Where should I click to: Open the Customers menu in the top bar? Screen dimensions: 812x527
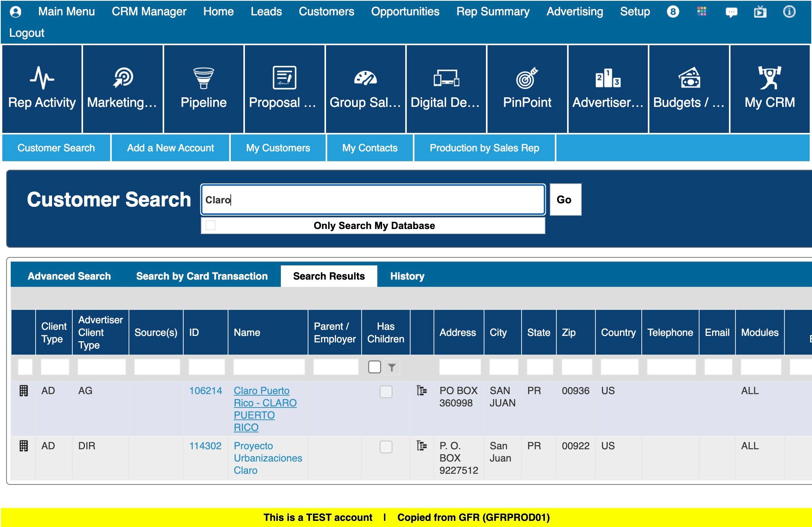pyautogui.click(x=326, y=12)
